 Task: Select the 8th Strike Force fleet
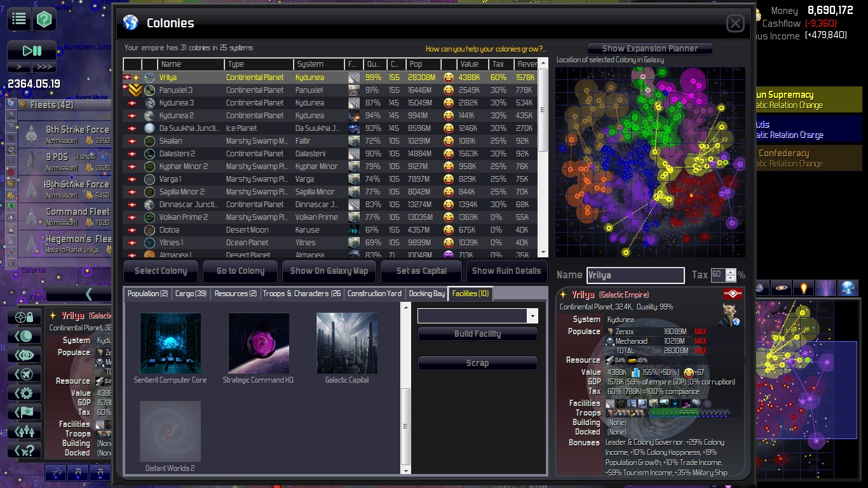click(x=66, y=135)
